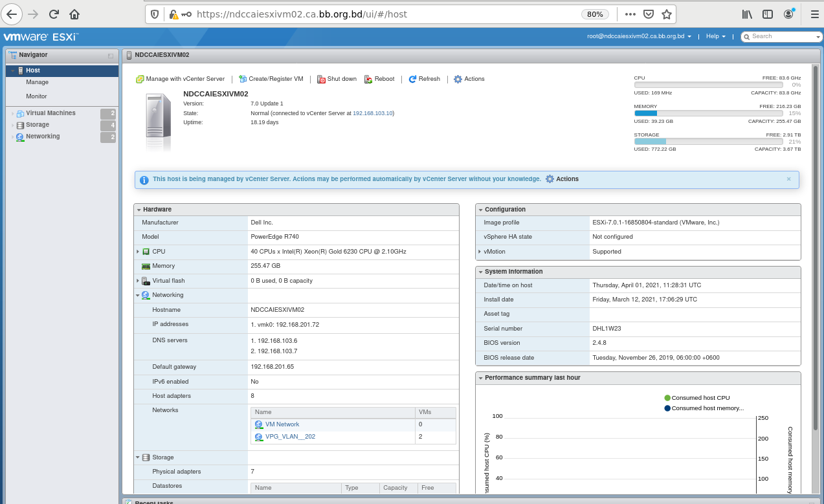This screenshot has height=504, width=824.
Task: Open Manage under Host
Action: (x=38, y=82)
